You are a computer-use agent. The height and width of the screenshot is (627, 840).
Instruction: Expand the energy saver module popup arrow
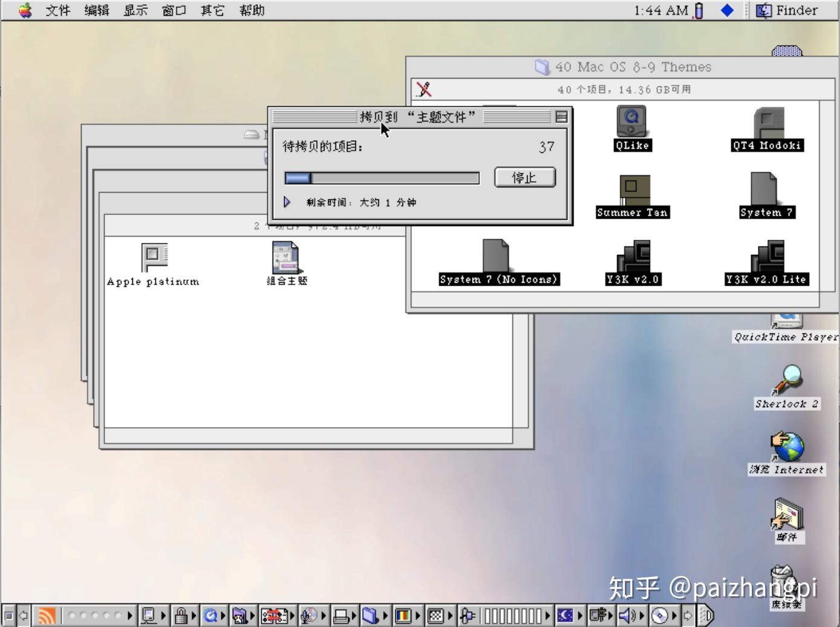click(x=580, y=616)
